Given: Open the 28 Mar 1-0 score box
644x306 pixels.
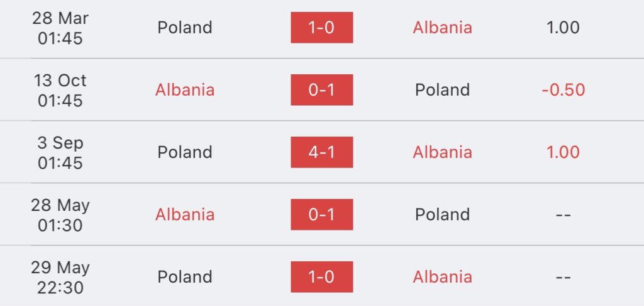Looking at the screenshot, I should (321, 28).
